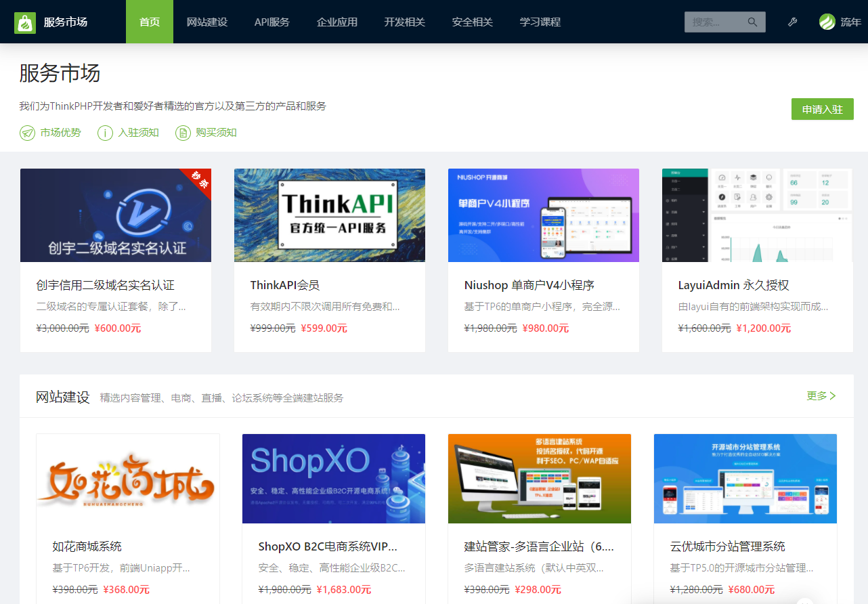Click the 服务市场 header brand text
This screenshot has height=604, width=868.
(x=66, y=22)
